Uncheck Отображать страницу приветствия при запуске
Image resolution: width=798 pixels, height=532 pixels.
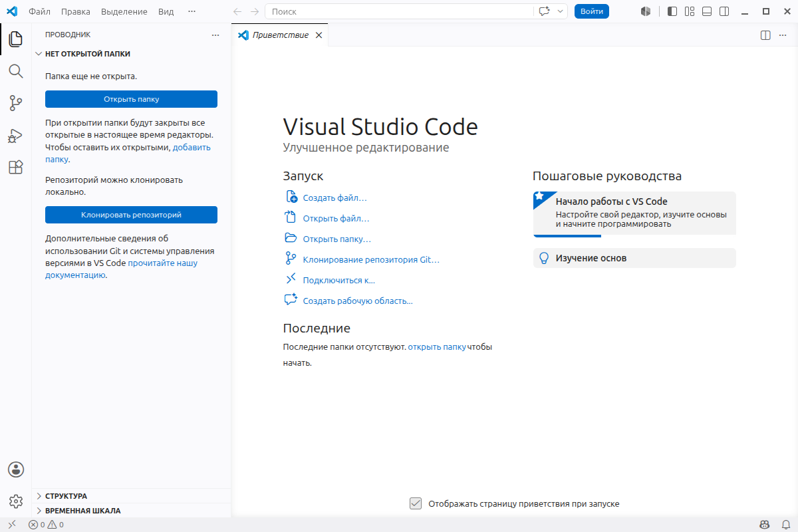pos(416,503)
